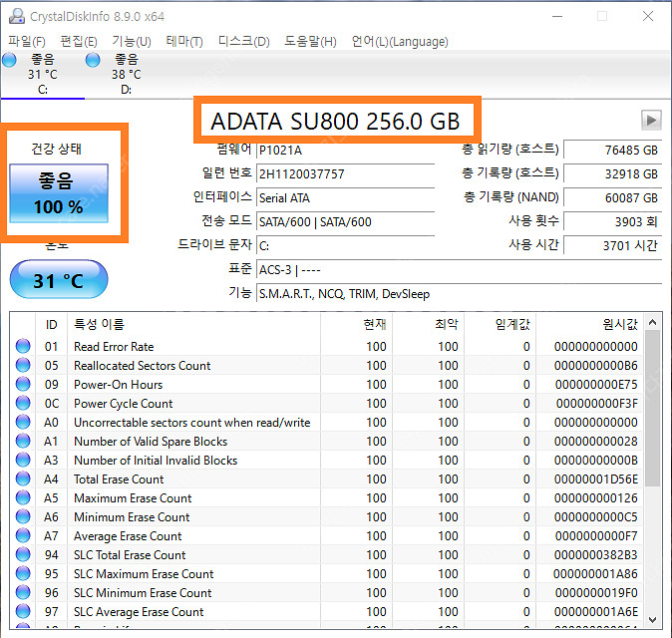Click the scroll up arrow of attribute list

[652, 322]
